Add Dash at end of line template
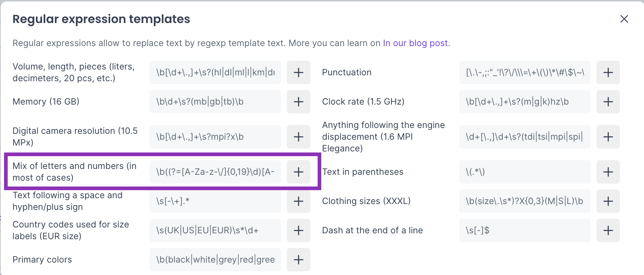This screenshot has height=275, width=644. 608,230
